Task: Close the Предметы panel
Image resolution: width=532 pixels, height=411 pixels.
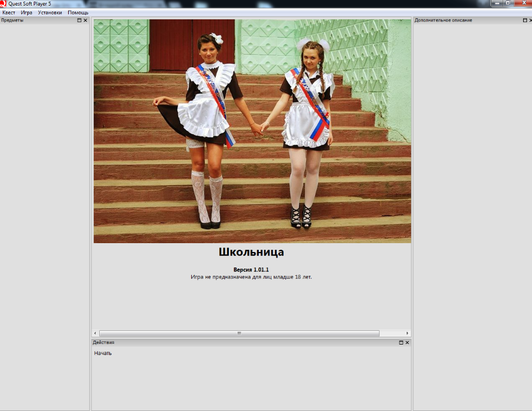Action: pos(85,20)
